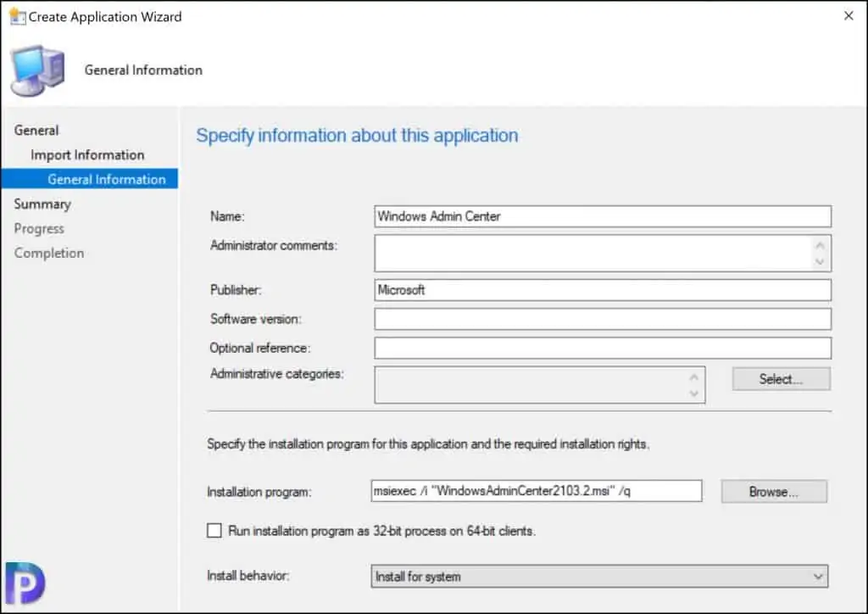Click Browse button for installation program
The image size is (868, 614).
(x=774, y=492)
